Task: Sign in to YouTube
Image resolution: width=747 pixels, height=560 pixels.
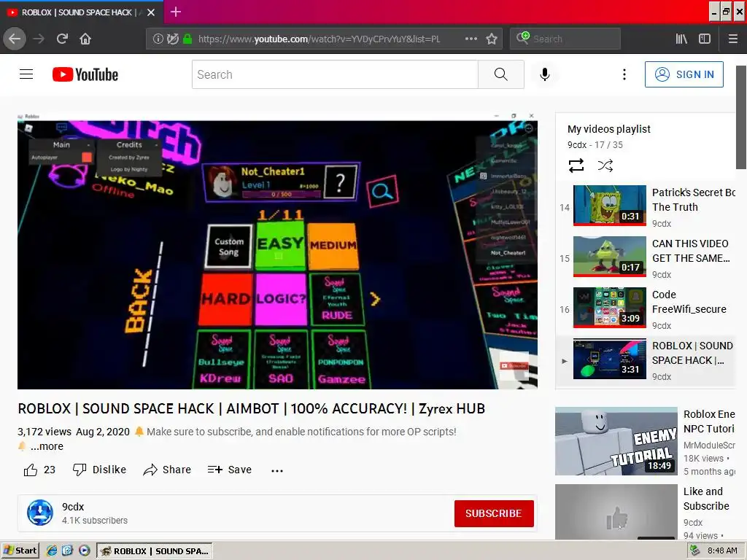Action: click(684, 74)
